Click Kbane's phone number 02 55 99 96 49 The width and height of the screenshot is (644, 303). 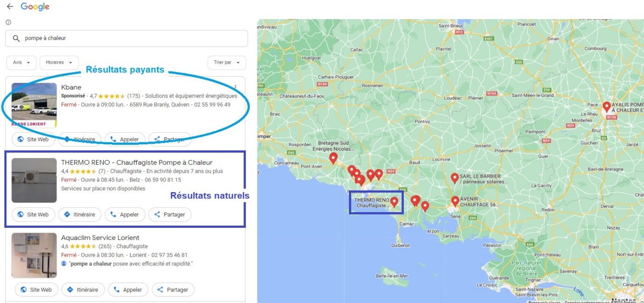click(212, 105)
